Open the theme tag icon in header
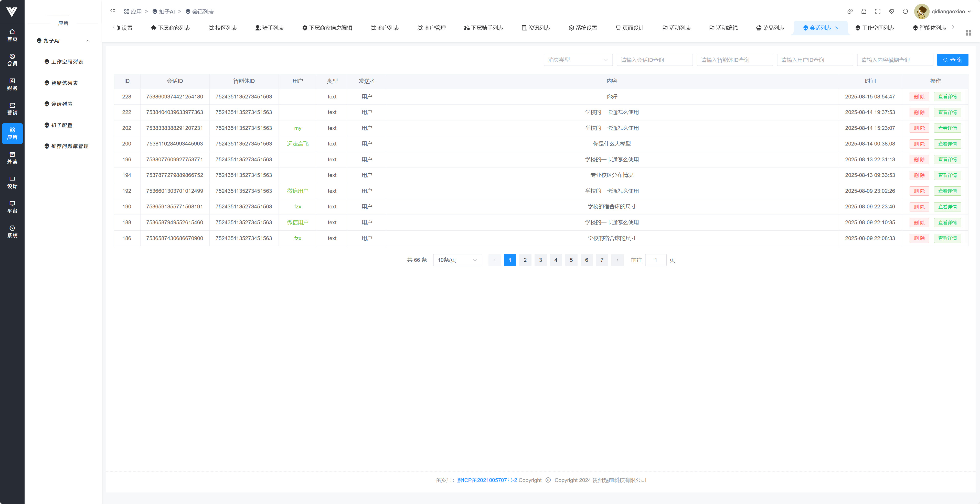 [891, 12]
